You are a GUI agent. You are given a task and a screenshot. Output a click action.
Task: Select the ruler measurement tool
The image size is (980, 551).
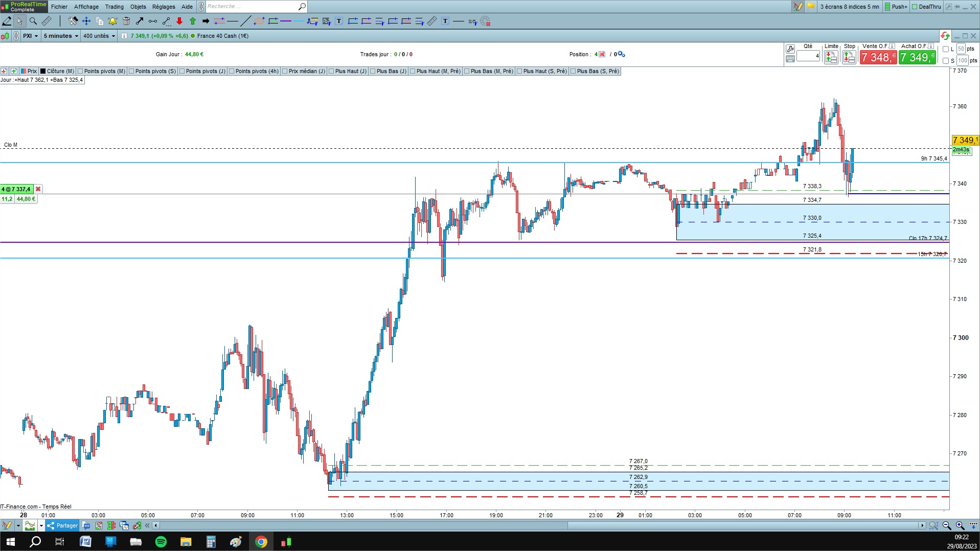pos(47,21)
